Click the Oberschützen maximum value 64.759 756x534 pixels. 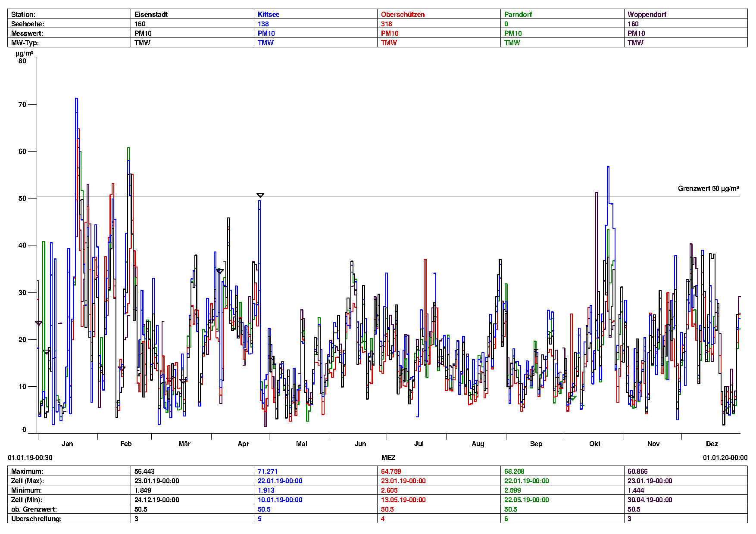391,472
